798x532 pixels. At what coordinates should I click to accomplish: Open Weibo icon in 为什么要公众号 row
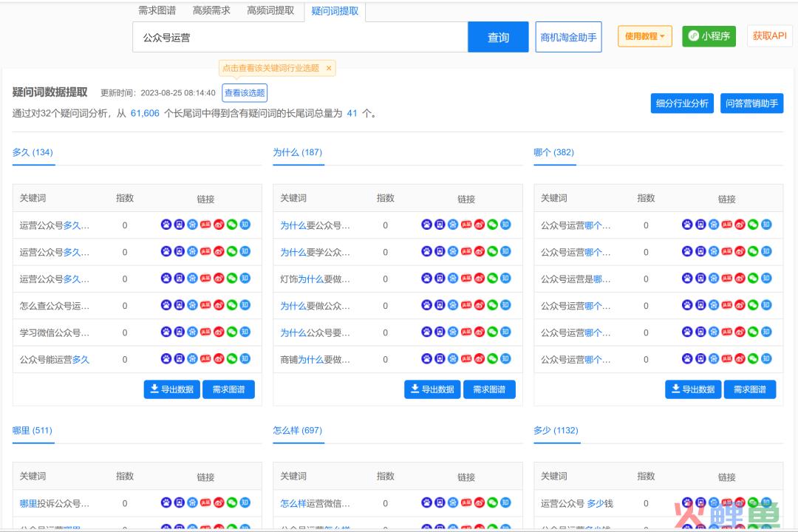480,225
